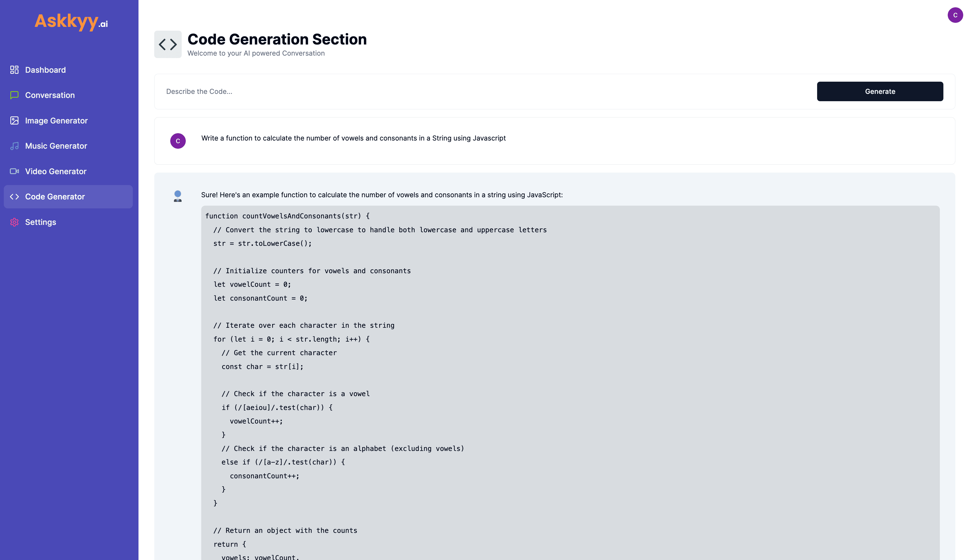Click the Code Generator brackets icon
This screenshot has height=560, width=970.
[14, 196]
